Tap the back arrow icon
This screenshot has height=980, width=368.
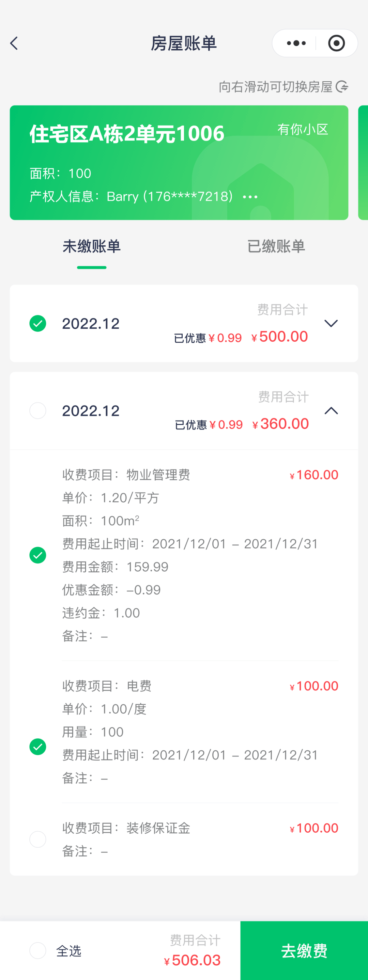(x=14, y=43)
